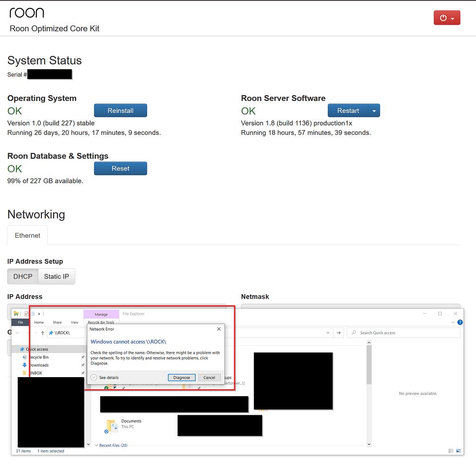Open the File menu in File Explorer
The height and width of the screenshot is (472, 476).
20,322
